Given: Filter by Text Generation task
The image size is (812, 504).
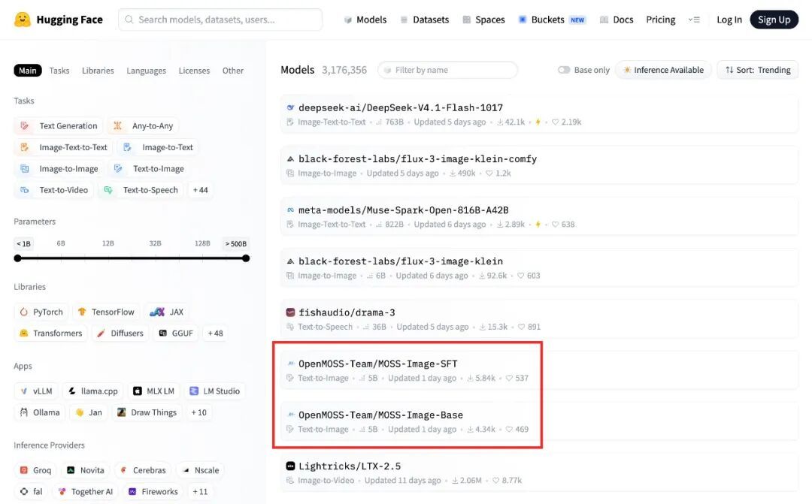Looking at the screenshot, I should pos(59,125).
